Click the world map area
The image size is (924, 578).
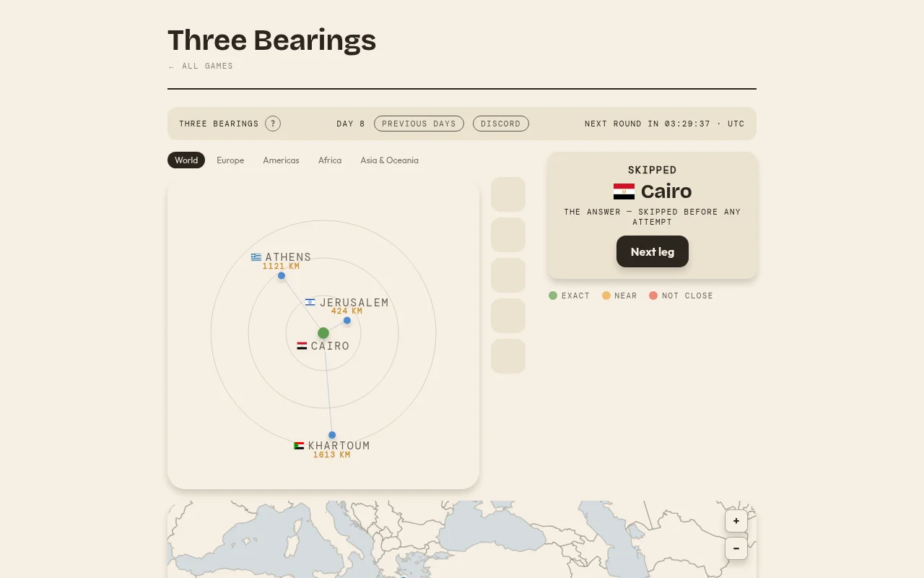click(462, 540)
